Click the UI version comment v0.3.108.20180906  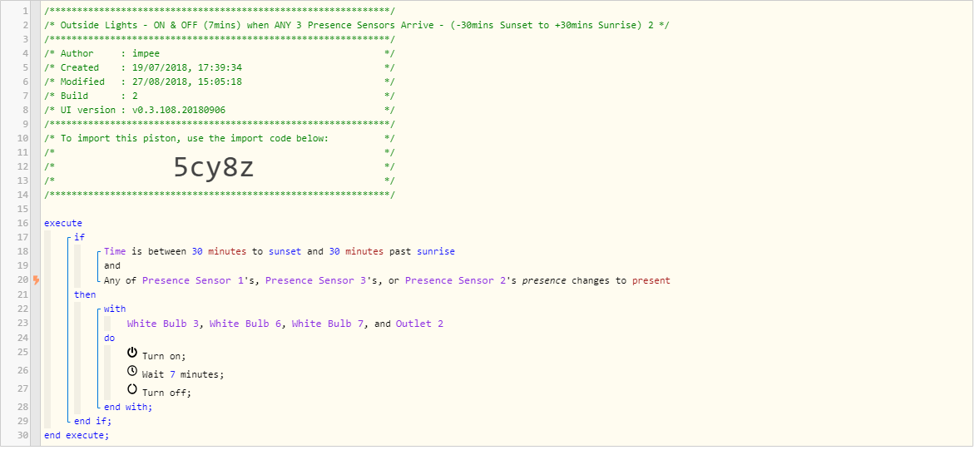tap(220, 110)
